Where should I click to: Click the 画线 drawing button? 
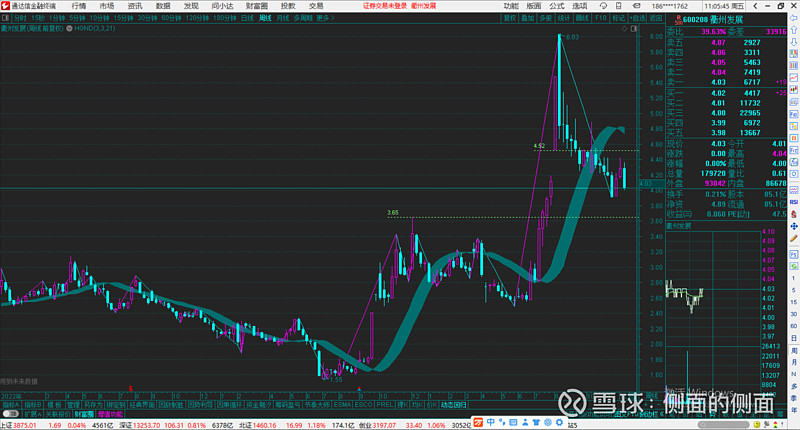(582, 18)
